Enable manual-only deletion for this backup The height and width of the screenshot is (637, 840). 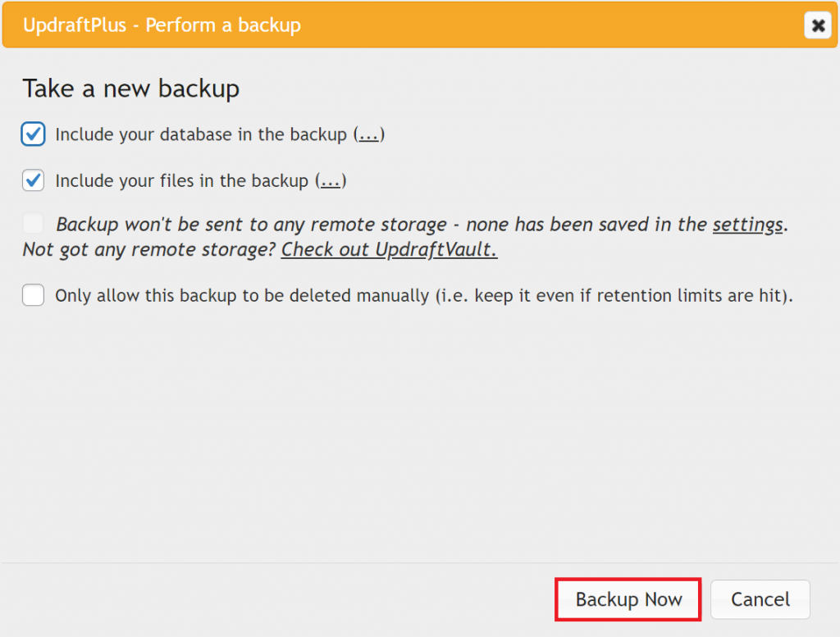coord(33,295)
